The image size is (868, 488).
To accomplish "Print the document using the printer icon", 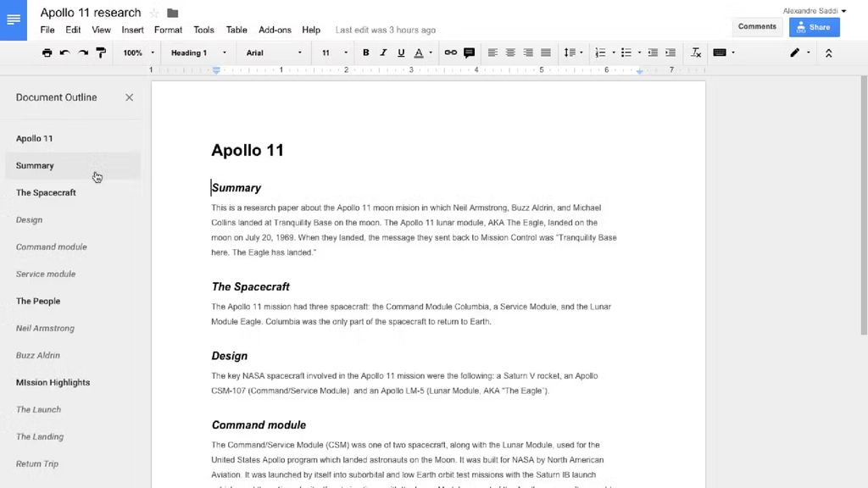I will [47, 53].
